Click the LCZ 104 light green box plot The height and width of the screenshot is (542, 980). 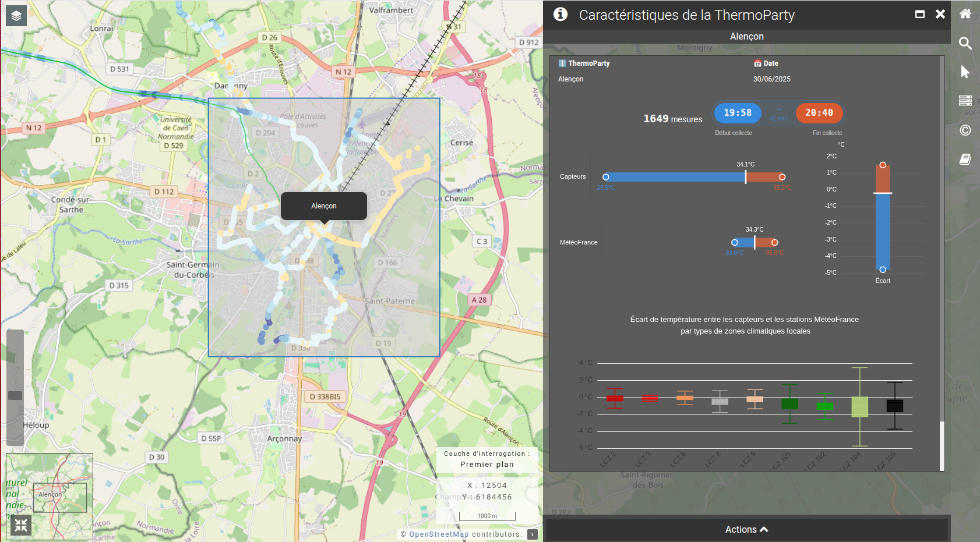[860, 407]
